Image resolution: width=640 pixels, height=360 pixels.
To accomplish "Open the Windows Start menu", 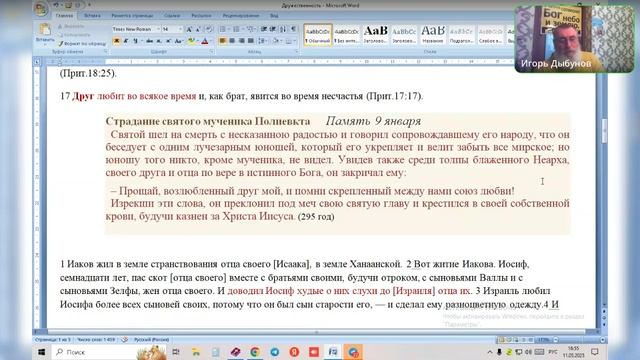I will pos(42,352).
